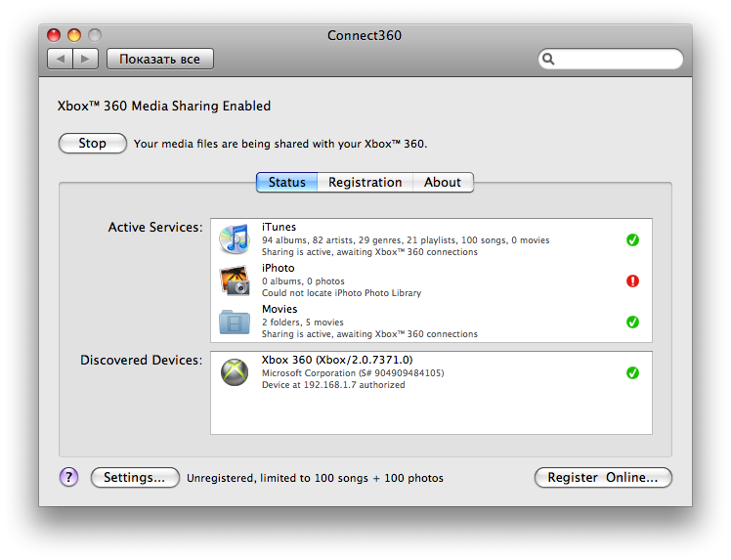The width and height of the screenshot is (731, 560).
Task: Go forward with the right arrow button
Action: (x=85, y=59)
